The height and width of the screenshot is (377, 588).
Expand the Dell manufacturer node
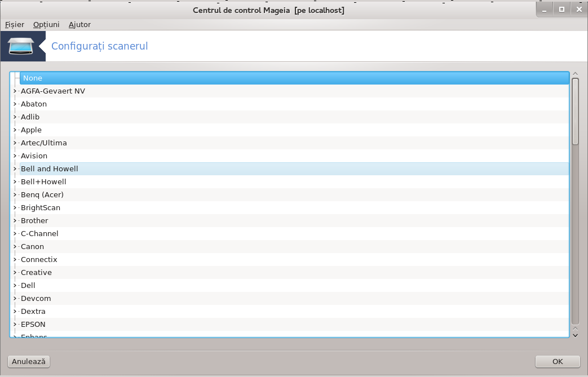[x=15, y=286]
